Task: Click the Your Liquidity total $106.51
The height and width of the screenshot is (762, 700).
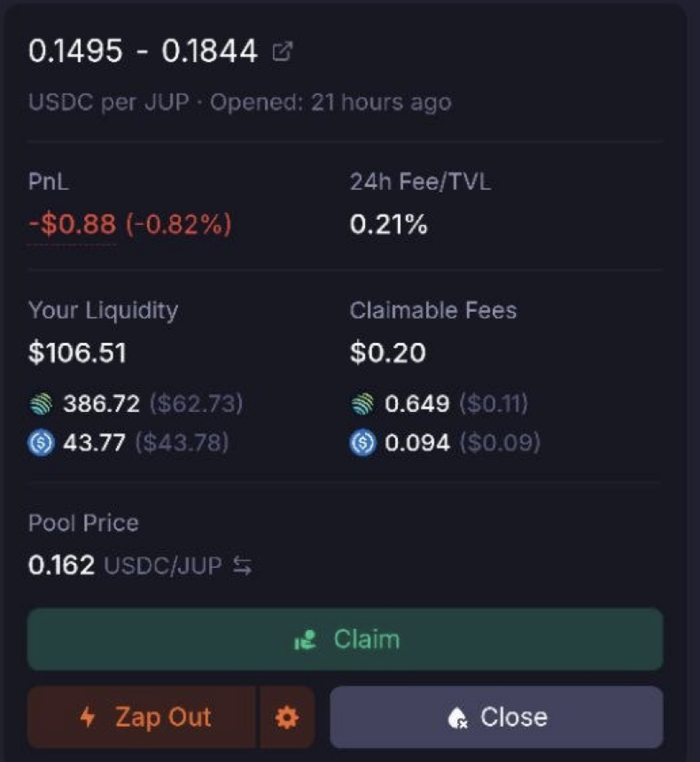Action: [77, 353]
